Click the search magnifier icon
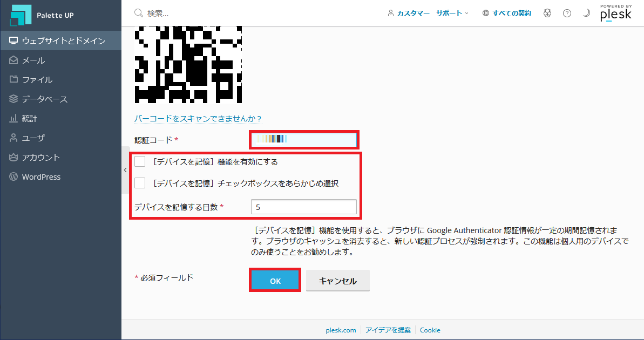The image size is (644, 340). click(138, 13)
